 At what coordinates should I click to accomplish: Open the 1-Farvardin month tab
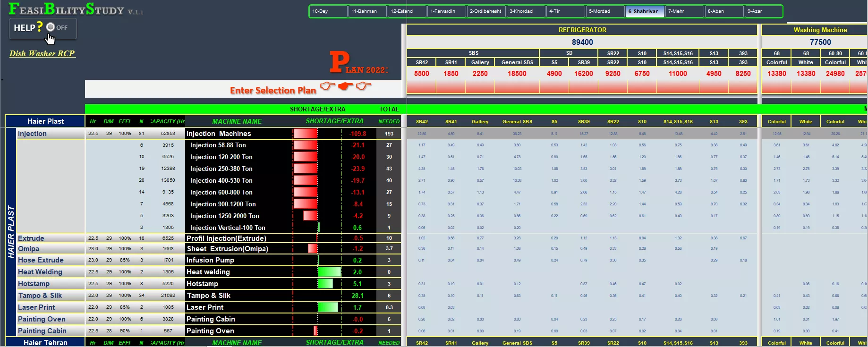[447, 11]
